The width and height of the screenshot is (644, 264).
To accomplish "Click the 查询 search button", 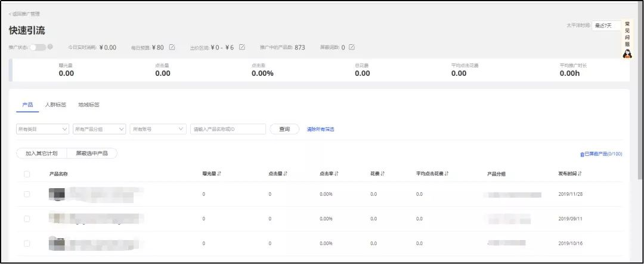I will click(284, 129).
